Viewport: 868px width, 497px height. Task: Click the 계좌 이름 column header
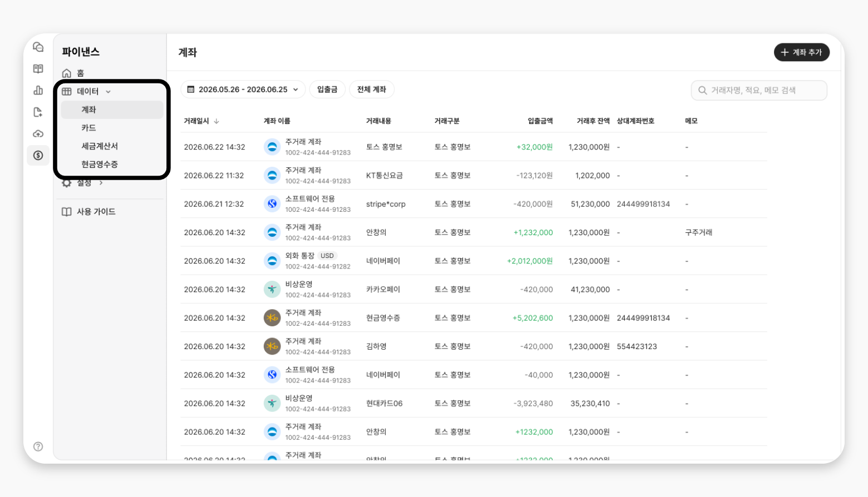(x=277, y=121)
